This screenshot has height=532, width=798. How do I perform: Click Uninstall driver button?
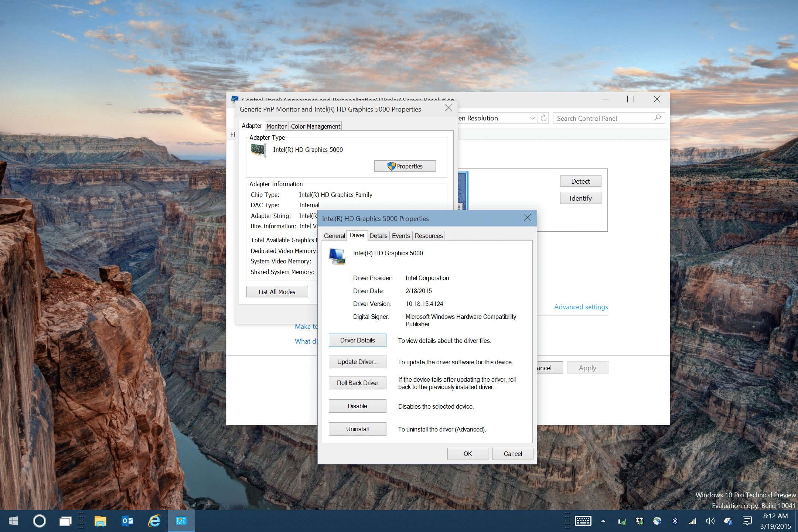coord(357,428)
